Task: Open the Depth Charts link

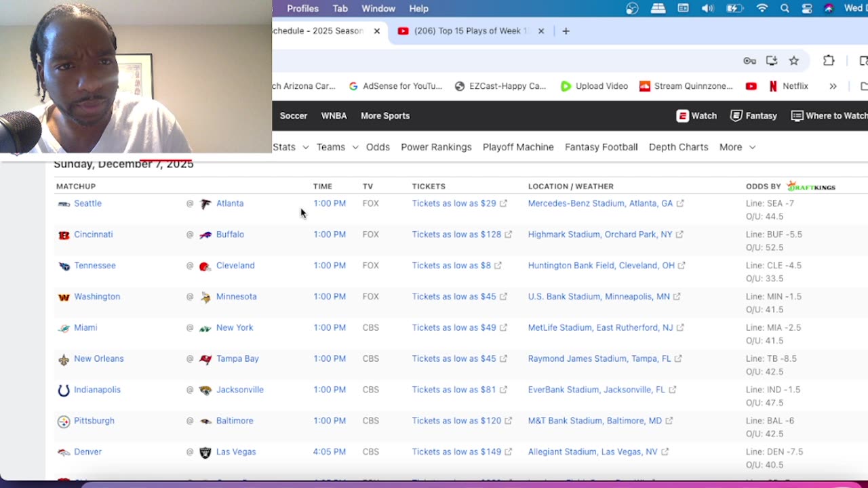Action: 678,147
